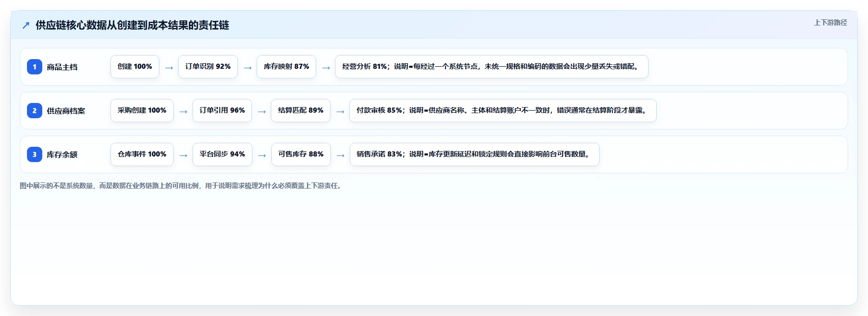
Task: Click arrow between 平台同步 and 可售库存
Action: pos(262,155)
